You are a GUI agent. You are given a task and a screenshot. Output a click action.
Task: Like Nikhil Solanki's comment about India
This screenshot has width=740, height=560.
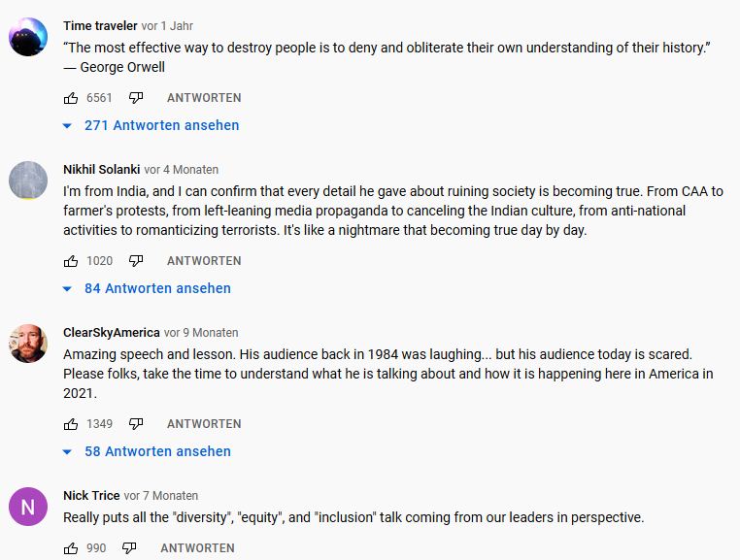click(x=71, y=261)
